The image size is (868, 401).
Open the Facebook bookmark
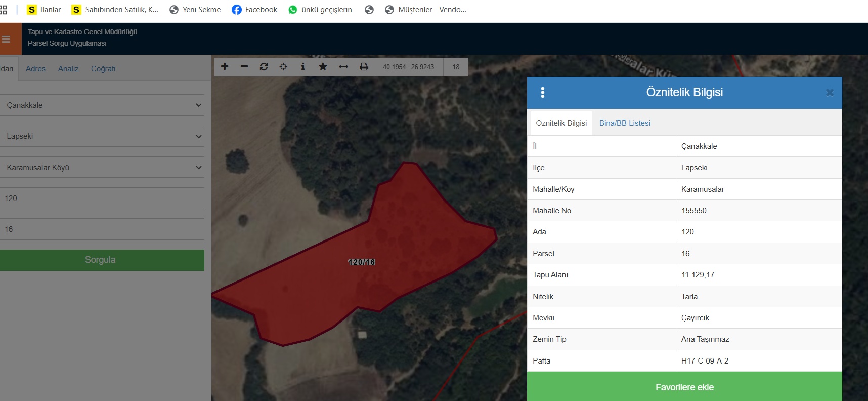pos(254,10)
